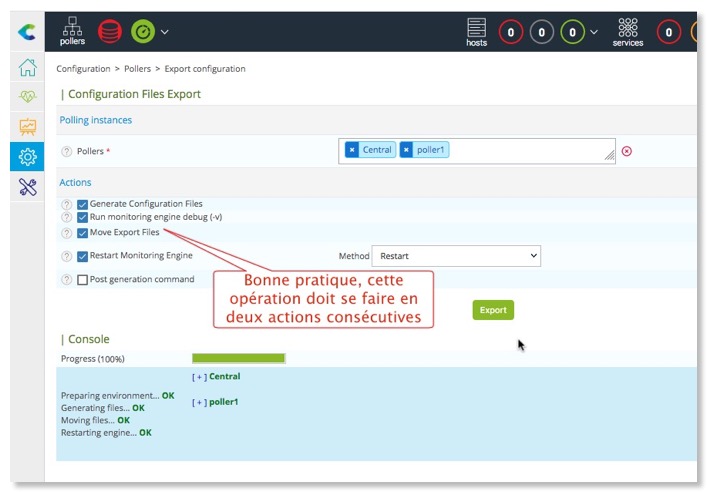
Task: Remove the Central poller tag
Action: [x=352, y=150]
